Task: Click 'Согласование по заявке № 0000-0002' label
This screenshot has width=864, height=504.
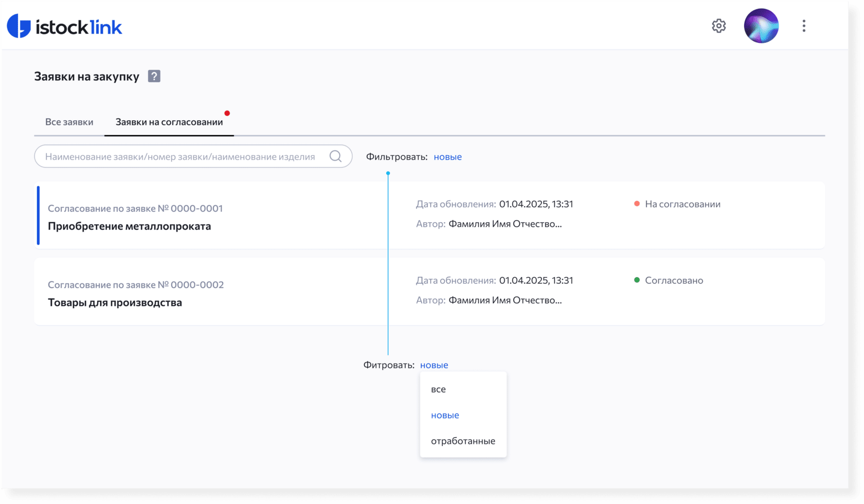Action: click(136, 285)
